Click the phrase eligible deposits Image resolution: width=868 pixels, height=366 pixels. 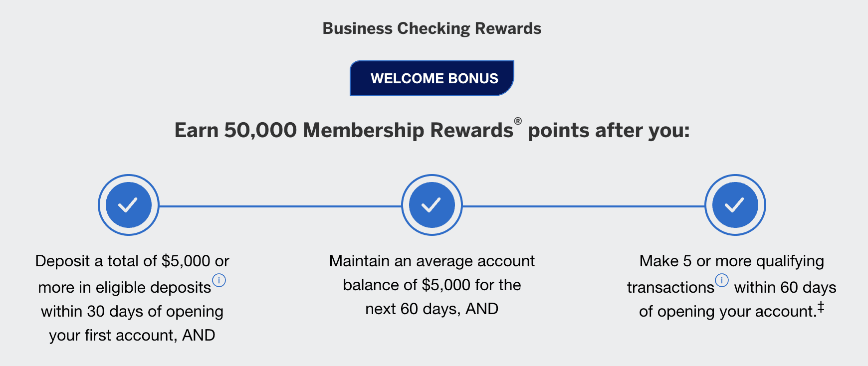(154, 288)
